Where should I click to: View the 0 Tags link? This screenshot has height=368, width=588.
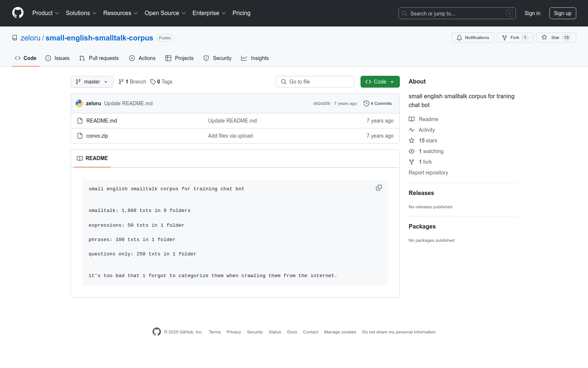coord(161,82)
